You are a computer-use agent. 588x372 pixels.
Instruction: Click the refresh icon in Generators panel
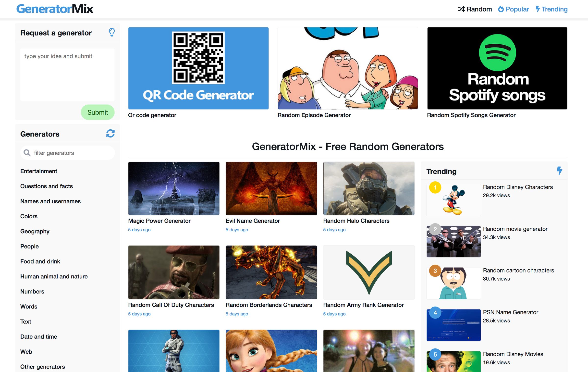(110, 134)
